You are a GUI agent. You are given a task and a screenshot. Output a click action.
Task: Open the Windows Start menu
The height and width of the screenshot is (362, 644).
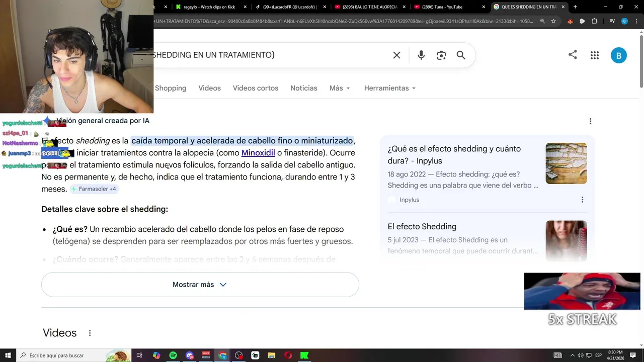(x=8, y=355)
